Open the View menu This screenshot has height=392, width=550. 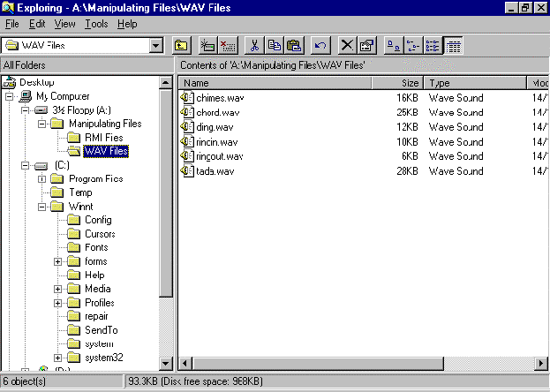(64, 24)
